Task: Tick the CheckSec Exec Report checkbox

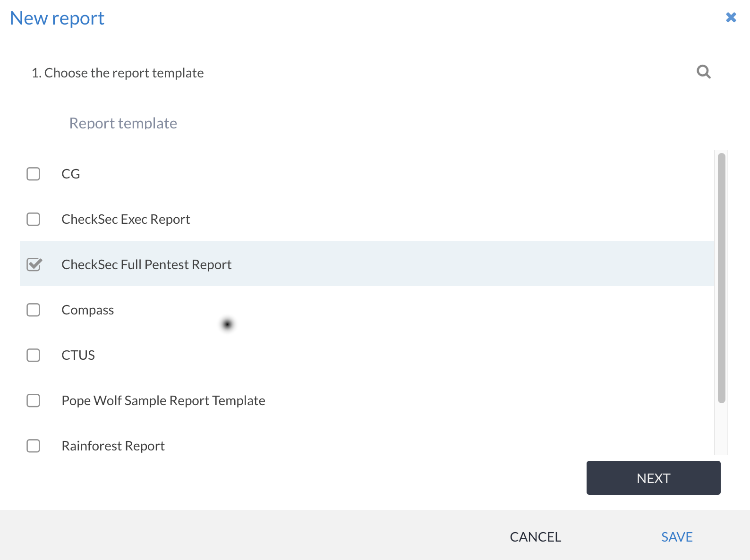Action: 33,219
